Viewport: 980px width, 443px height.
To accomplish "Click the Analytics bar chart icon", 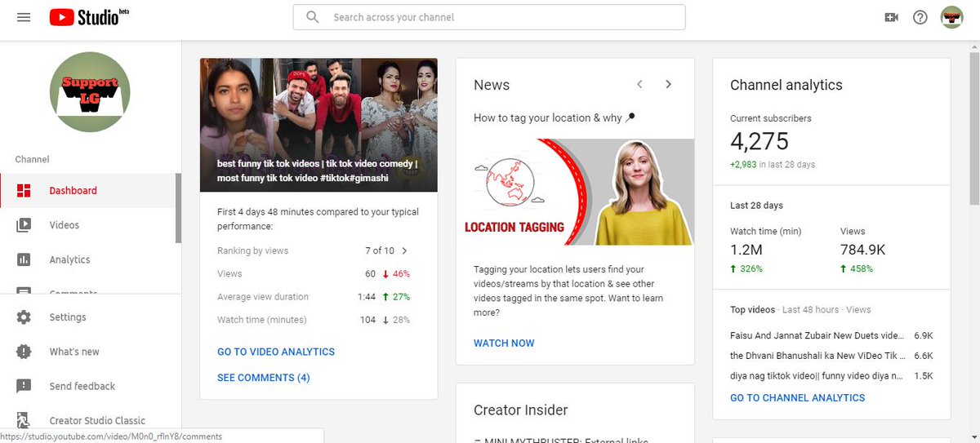I will (24, 259).
